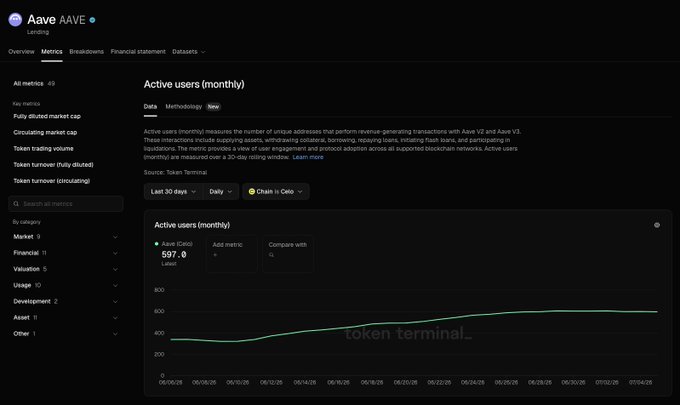680x405 pixels.
Task: Switch to the Breakdowns tab
Action: tap(86, 52)
